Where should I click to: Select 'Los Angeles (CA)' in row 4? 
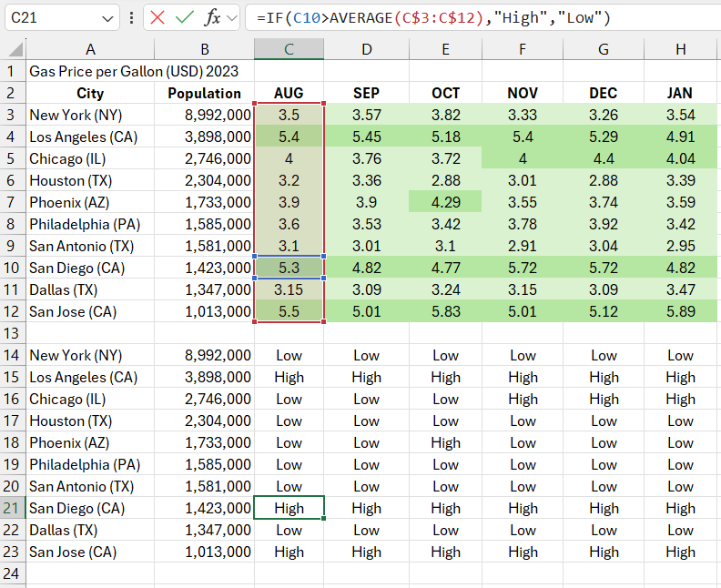click(x=90, y=137)
